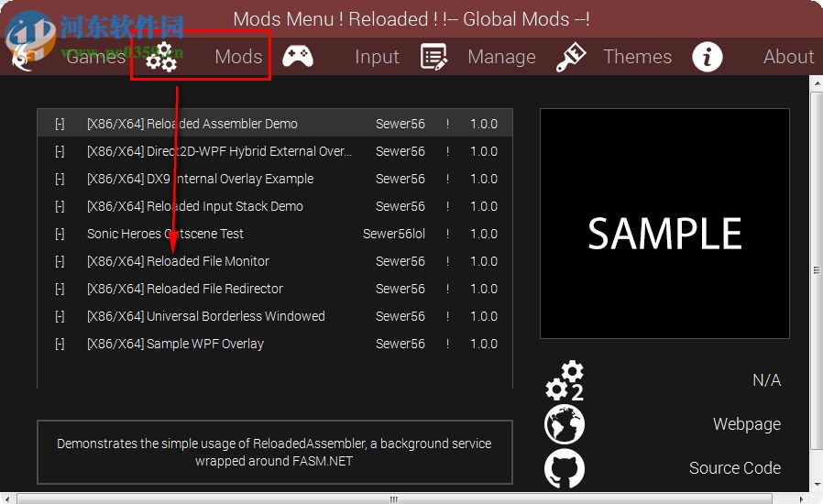Select Sonic Heroes Cutscene Test mod

click(x=275, y=234)
